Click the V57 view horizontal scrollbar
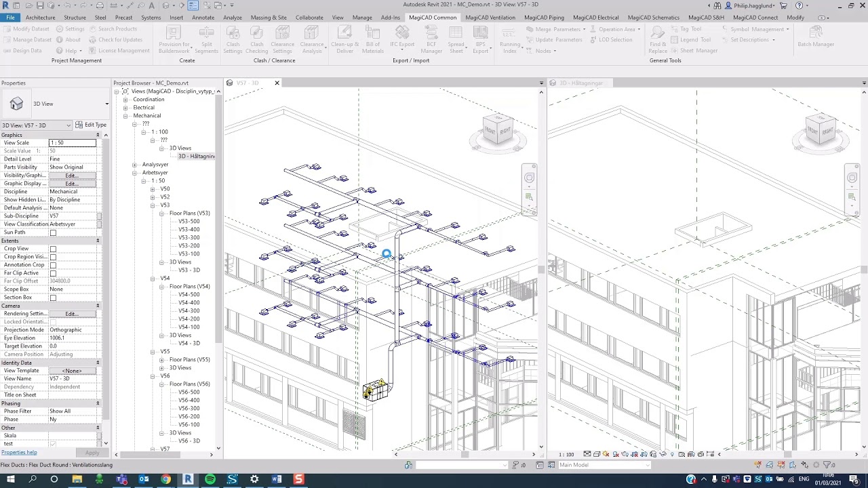 (x=465, y=454)
